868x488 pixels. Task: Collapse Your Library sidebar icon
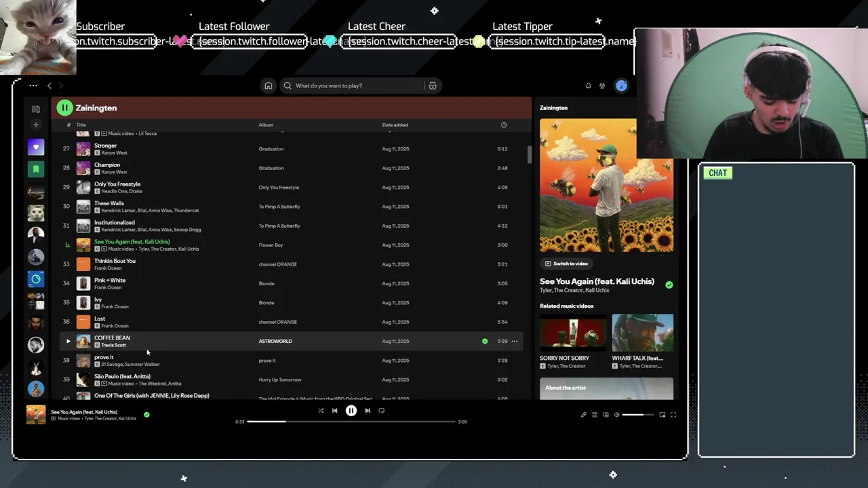(x=36, y=108)
